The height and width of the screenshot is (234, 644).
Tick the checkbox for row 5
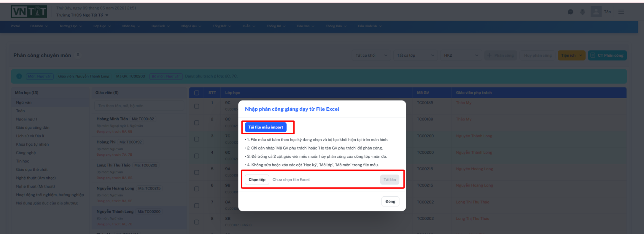coord(197,173)
